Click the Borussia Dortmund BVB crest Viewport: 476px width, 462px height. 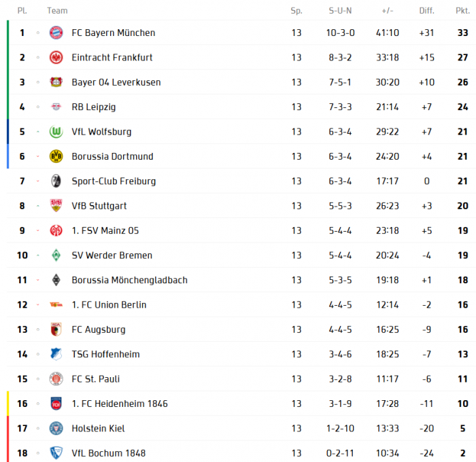(56, 156)
